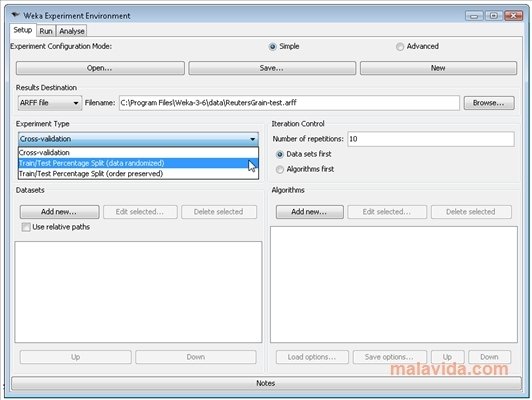The height and width of the screenshot is (400, 532).
Task: Click Delete selected in Datasets panel
Action: coord(219,212)
